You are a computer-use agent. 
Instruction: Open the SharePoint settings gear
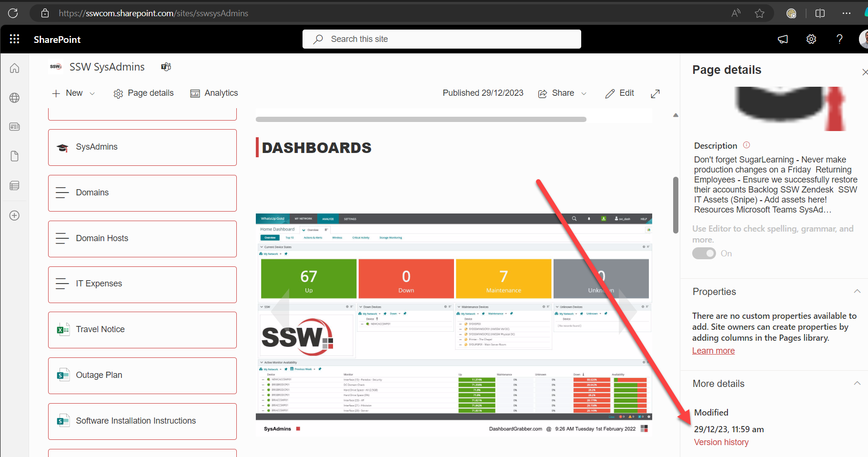click(x=811, y=39)
